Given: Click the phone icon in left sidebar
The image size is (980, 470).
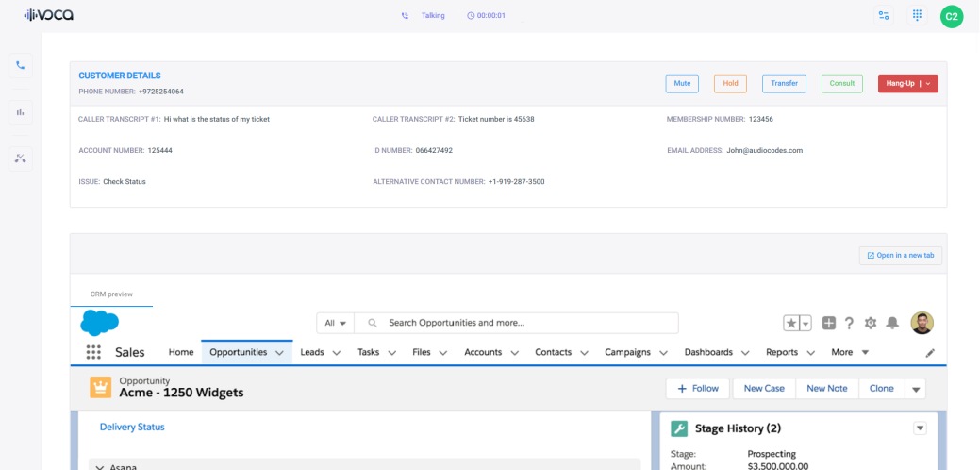Looking at the screenshot, I should [20, 66].
